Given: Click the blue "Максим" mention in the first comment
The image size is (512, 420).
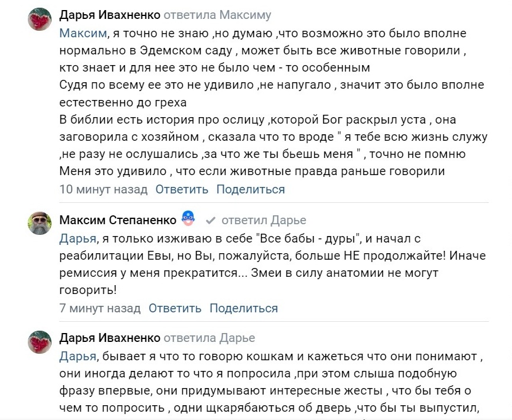Looking at the screenshot, I should pyautogui.click(x=80, y=33).
